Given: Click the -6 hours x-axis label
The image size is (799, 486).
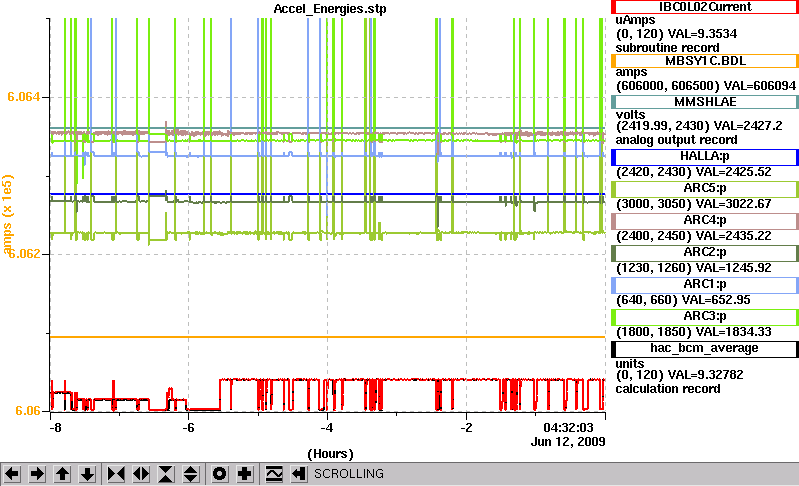Looking at the screenshot, I should (188, 427).
